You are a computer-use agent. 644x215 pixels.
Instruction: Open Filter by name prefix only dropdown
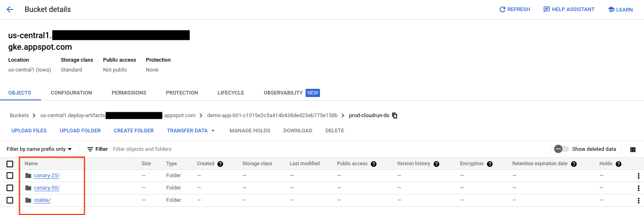click(x=39, y=149)
